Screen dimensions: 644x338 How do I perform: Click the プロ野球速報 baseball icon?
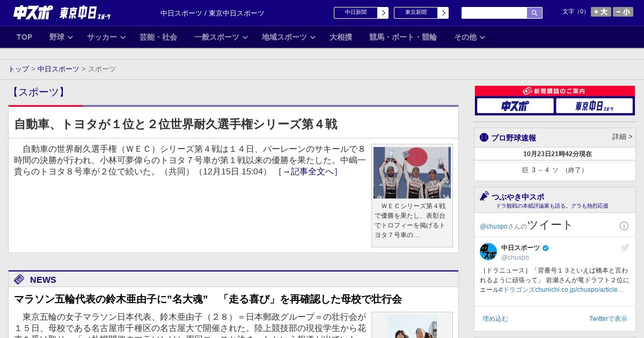(484, 137)
